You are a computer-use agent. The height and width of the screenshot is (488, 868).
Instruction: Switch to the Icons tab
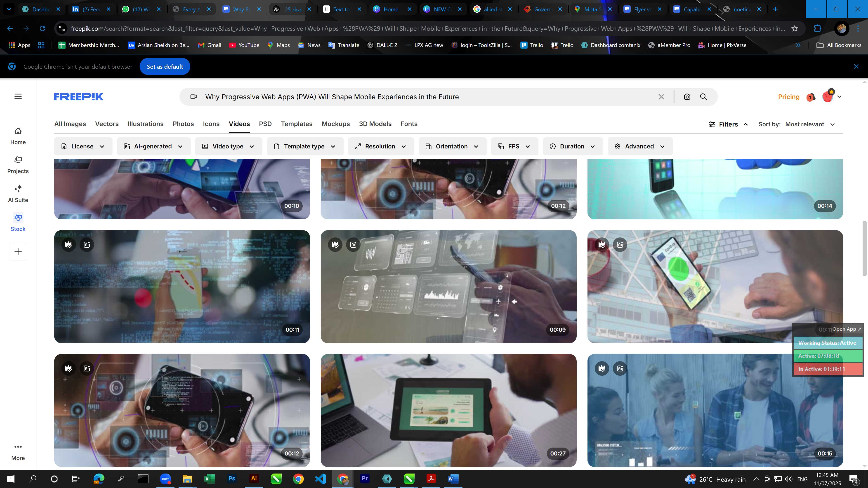211,124
